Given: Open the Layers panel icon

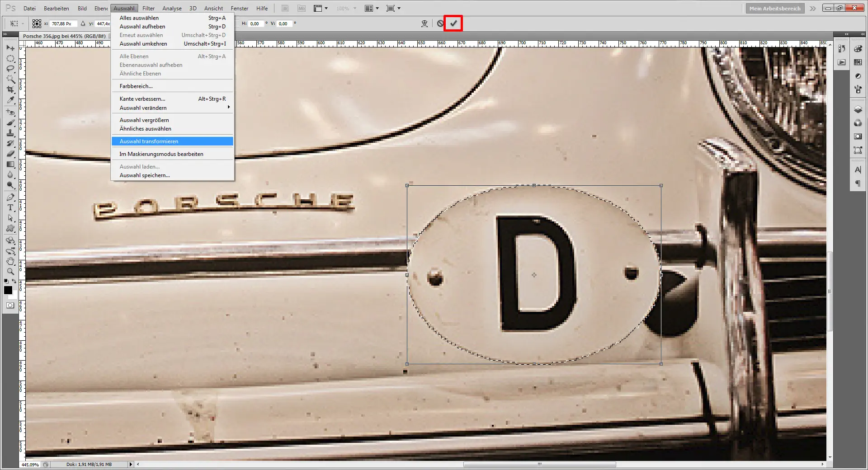Looking at the screenshot, I should click(x=858, y=109).
